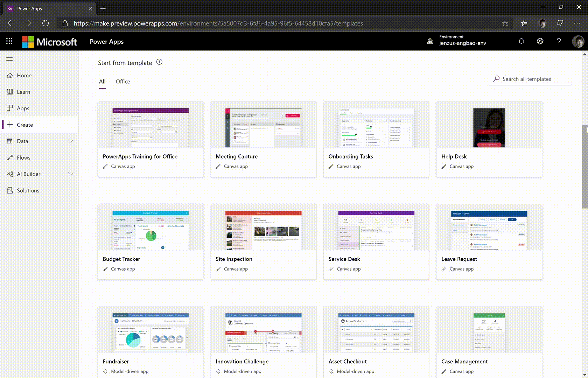588x378 pixels.
Task: Click the browser profile avatar in toolbar
Action: (542, 23)
